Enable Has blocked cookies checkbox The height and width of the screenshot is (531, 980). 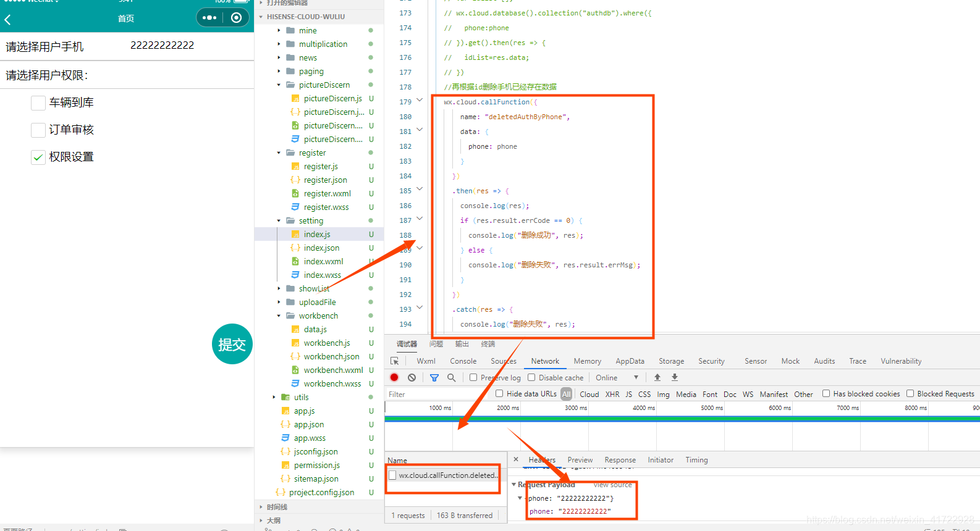(x=826, y=393)
